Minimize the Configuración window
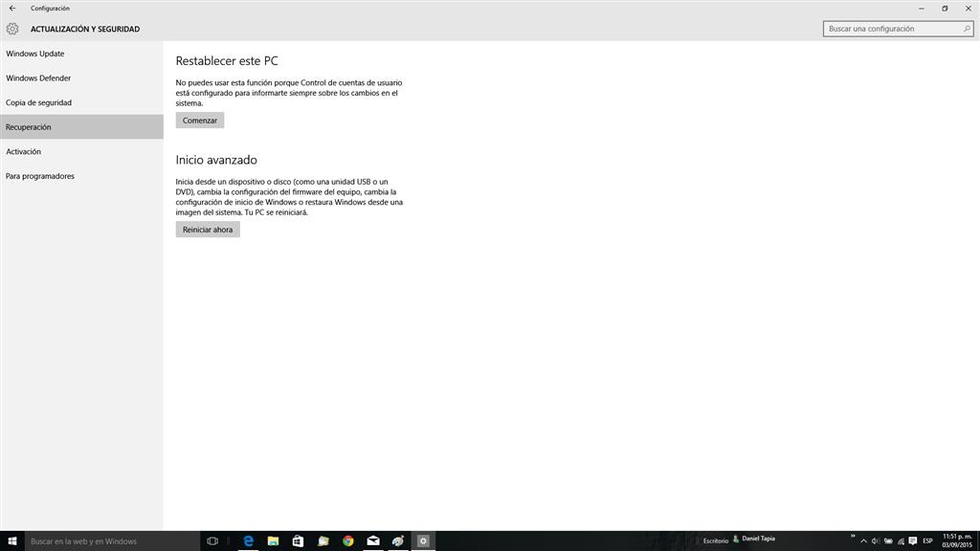This screenshot has height=551, width=980. (x=922, y=8)
